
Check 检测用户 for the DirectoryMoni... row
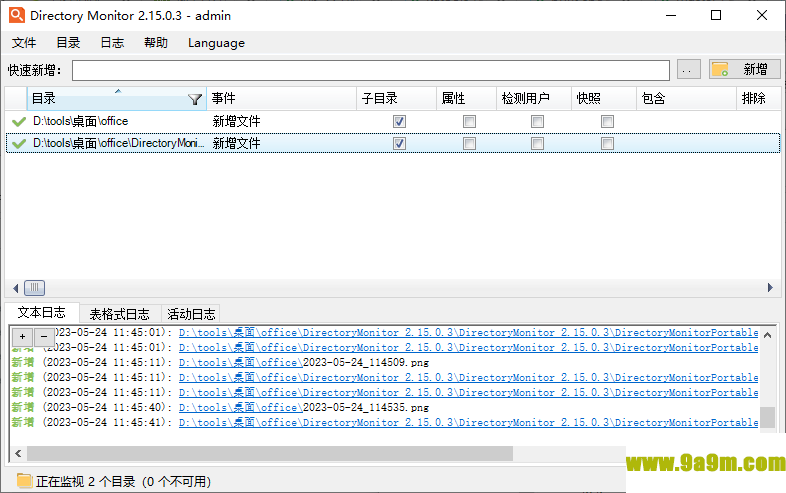coord(537,143)
